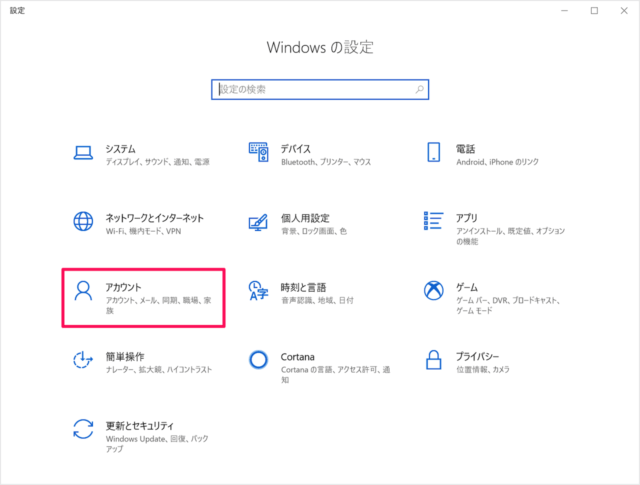Open システム settings title

coord(120,149)
